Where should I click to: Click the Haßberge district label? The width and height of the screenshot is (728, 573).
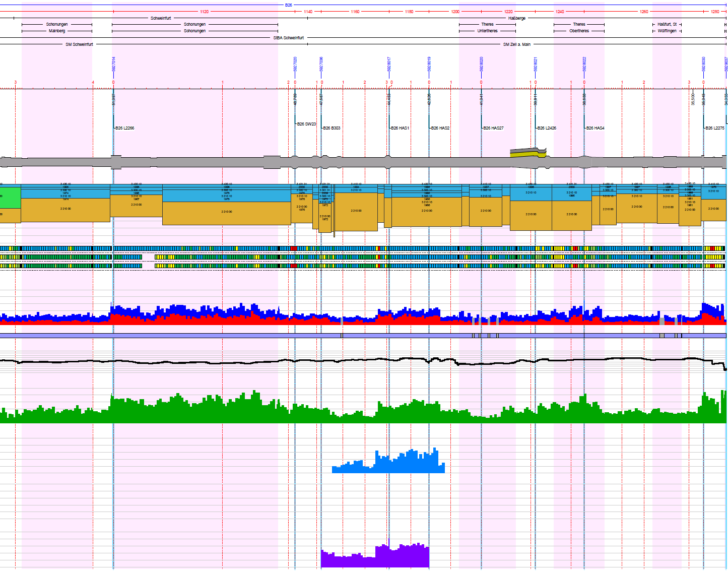[517, 18]
